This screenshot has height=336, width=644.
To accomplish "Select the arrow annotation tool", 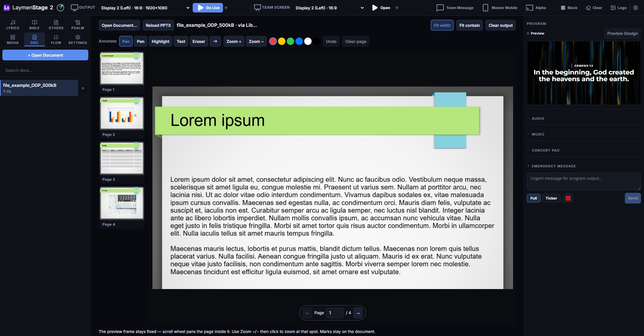I will (215, 41).
